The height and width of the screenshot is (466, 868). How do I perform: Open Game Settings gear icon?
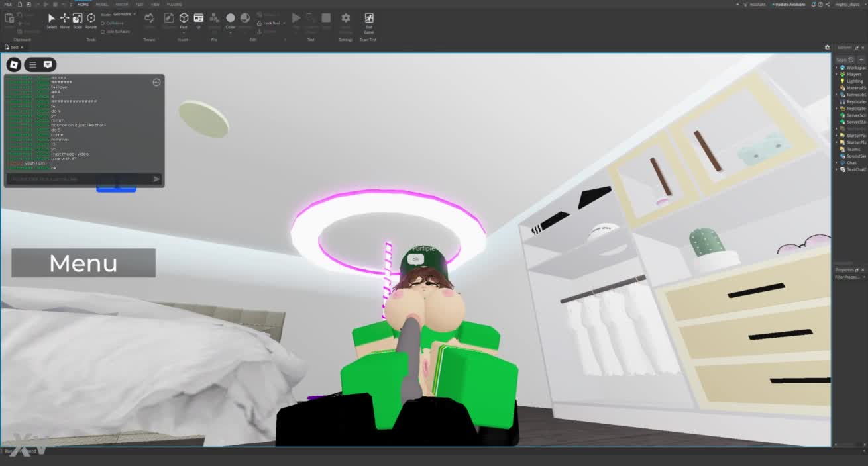coord(345,19)
